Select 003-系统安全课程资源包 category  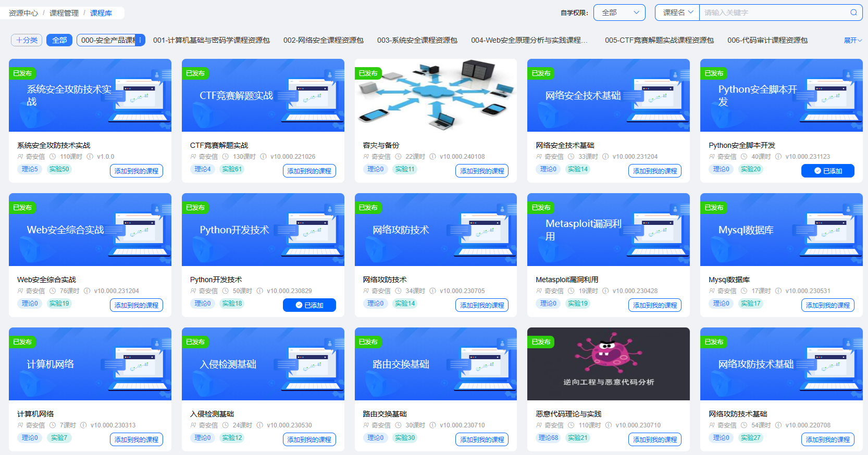pyautogui.click(x=417, y=40)
